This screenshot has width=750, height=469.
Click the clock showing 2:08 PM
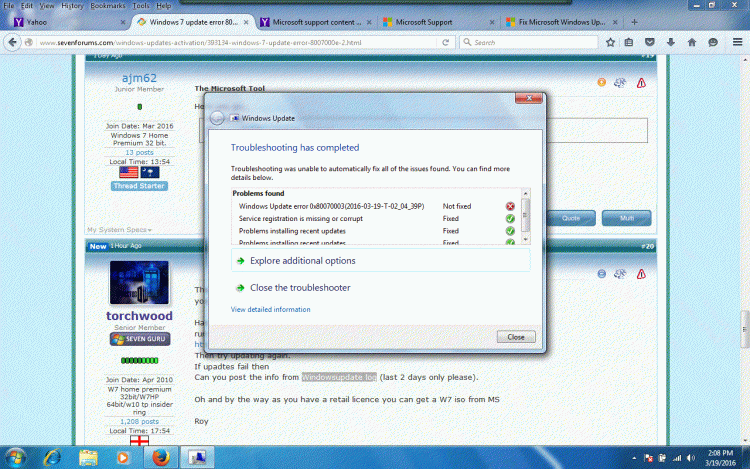(x=720, y=453)
